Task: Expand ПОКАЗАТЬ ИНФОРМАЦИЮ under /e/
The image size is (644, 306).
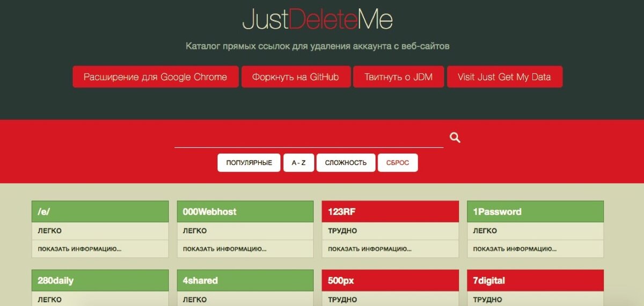Action: (x=79, y=249)
